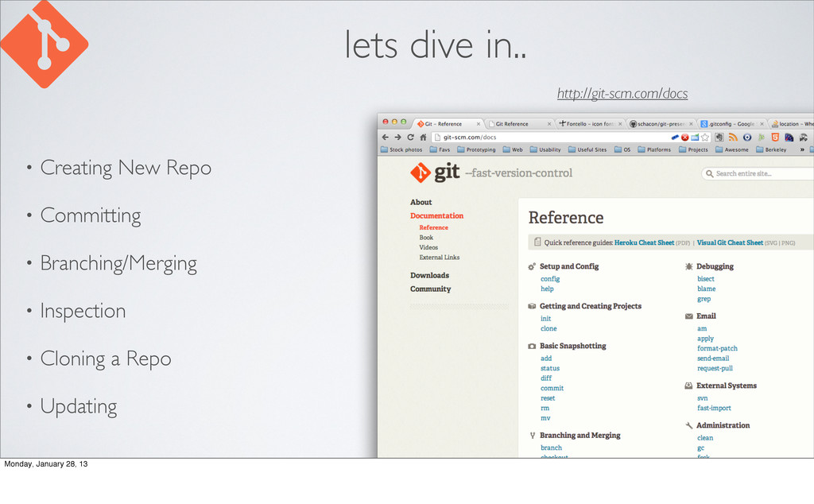The width and height of the screenshot is (814, 504).
Task: Open the browser home page icon
Action: [x=423, y=137]
